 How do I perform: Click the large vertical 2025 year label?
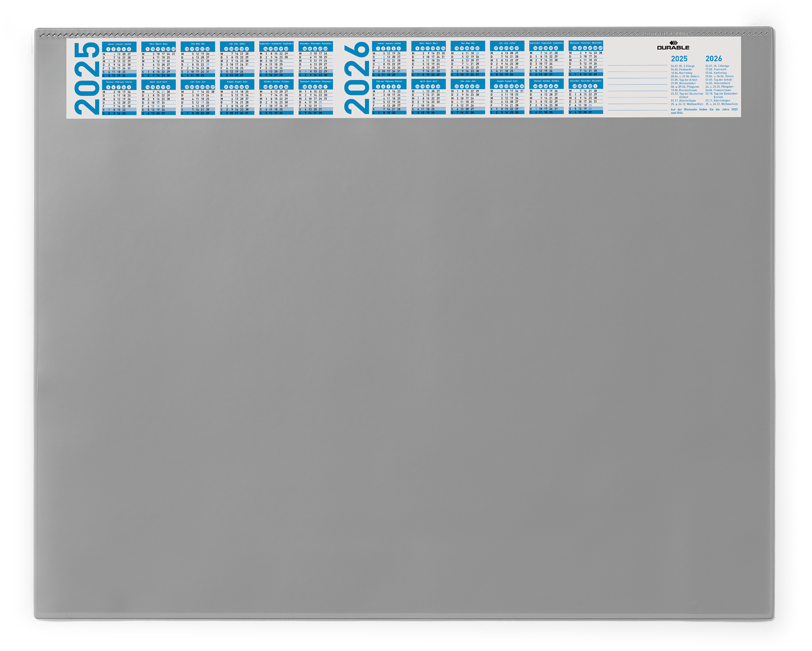click(87, 78)
